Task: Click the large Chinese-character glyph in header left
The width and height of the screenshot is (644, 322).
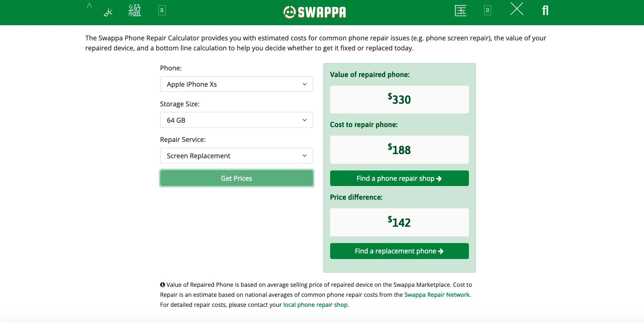Action: 134,10
